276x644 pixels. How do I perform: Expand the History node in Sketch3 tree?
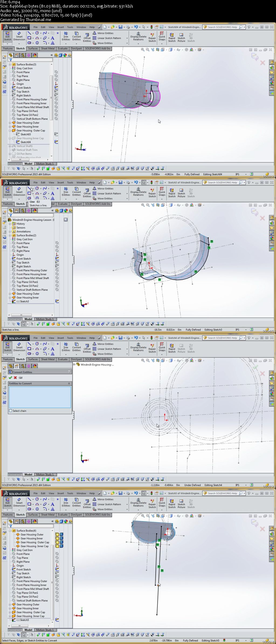(10, 224)
